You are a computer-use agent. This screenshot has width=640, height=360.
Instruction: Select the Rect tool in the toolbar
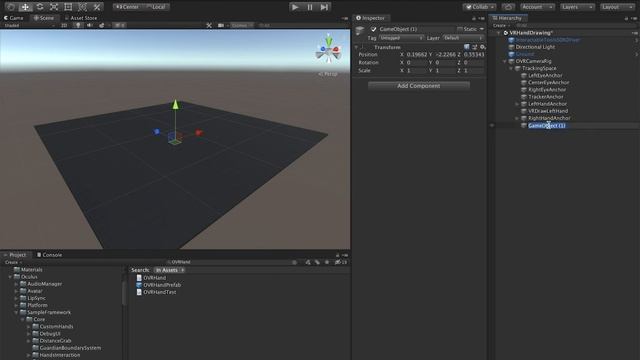coord(68,7)
